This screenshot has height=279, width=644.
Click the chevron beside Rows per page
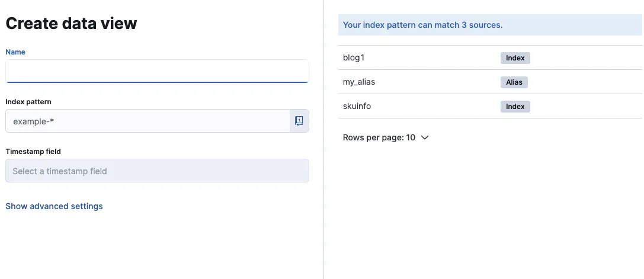coord(424,137)
